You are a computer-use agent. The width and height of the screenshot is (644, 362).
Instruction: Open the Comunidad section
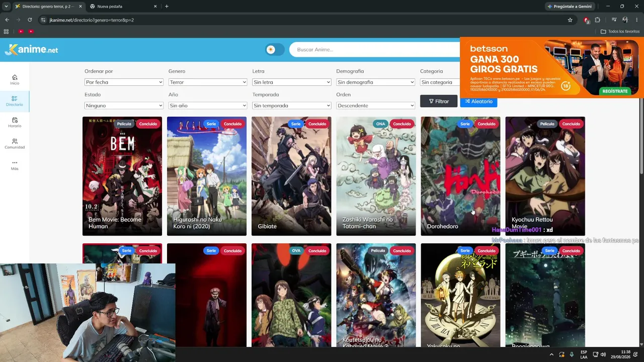point(15,144)
